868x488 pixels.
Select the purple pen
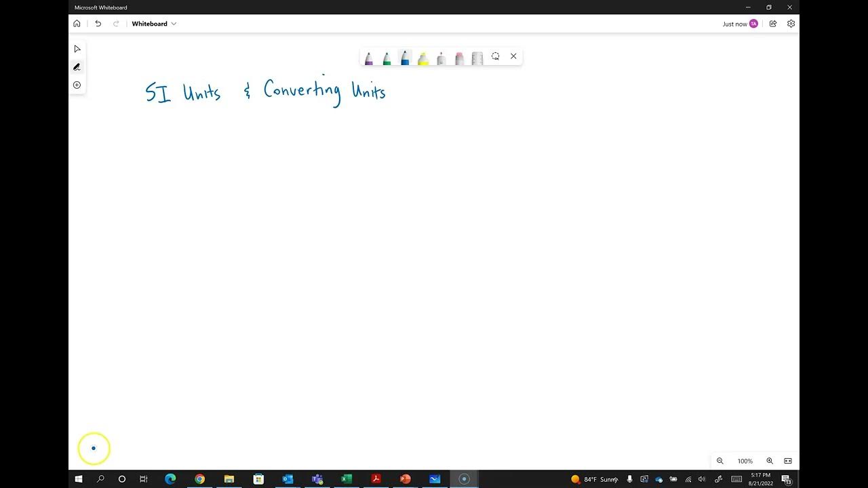point(369,58)
